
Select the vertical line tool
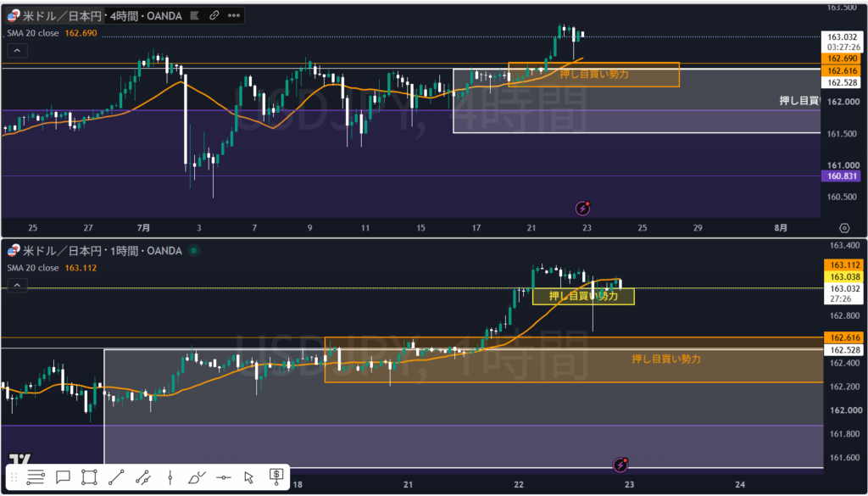pos(170,476)
